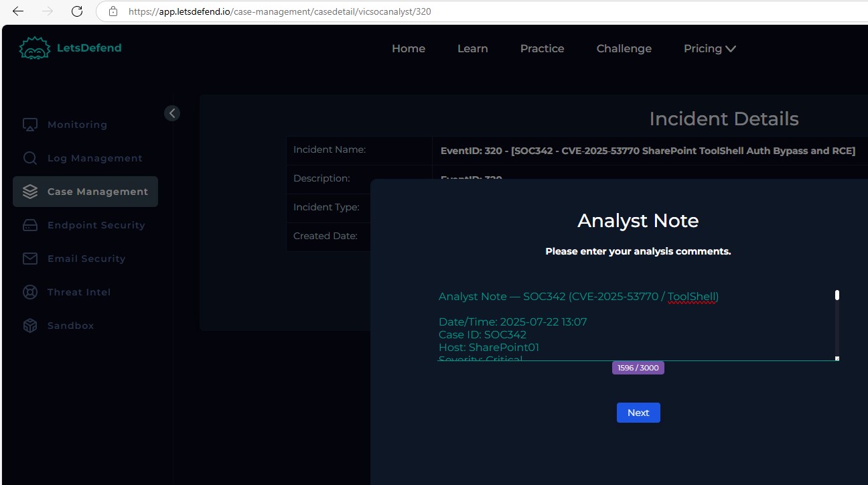Viewport: 868px width, 485px height.
Task: Click the Description: label cell
Action: (359, 179)
